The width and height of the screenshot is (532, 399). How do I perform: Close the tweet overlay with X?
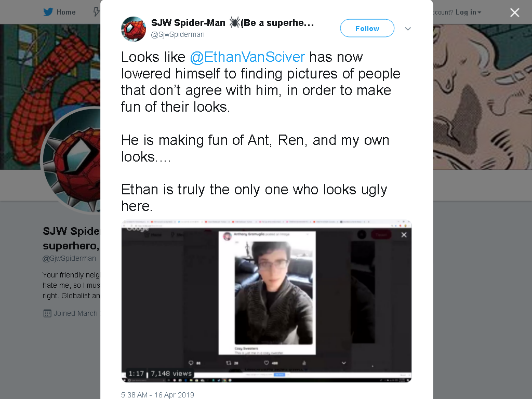515,12
